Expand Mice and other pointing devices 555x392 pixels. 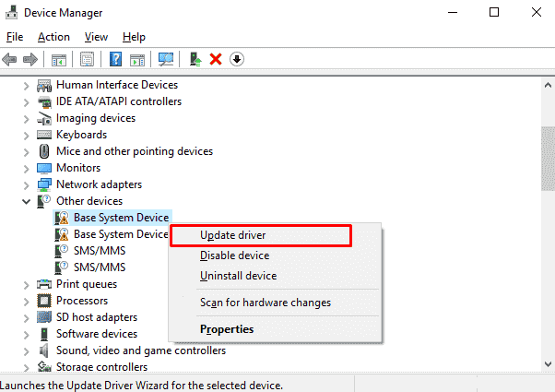click(26, 152)
